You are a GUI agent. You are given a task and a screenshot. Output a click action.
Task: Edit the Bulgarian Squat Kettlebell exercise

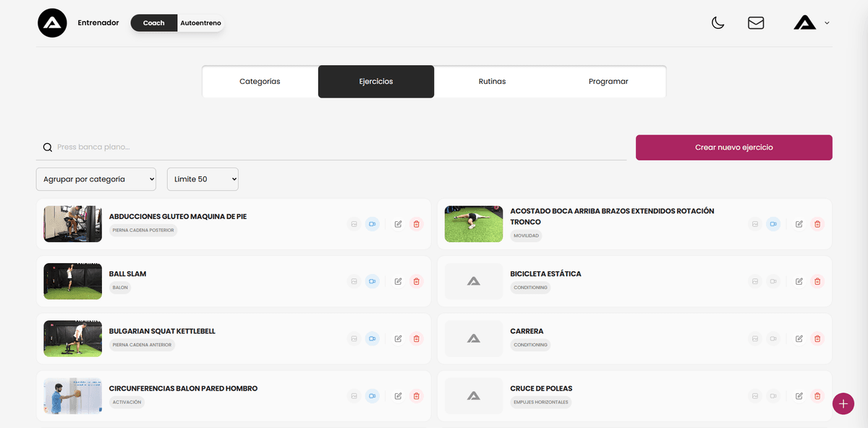398,338
